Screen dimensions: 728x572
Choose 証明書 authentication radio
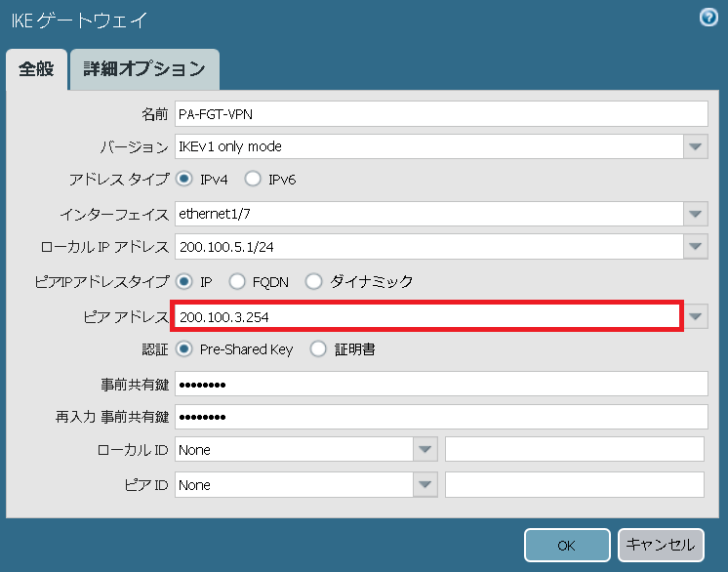tap(318, 349)
